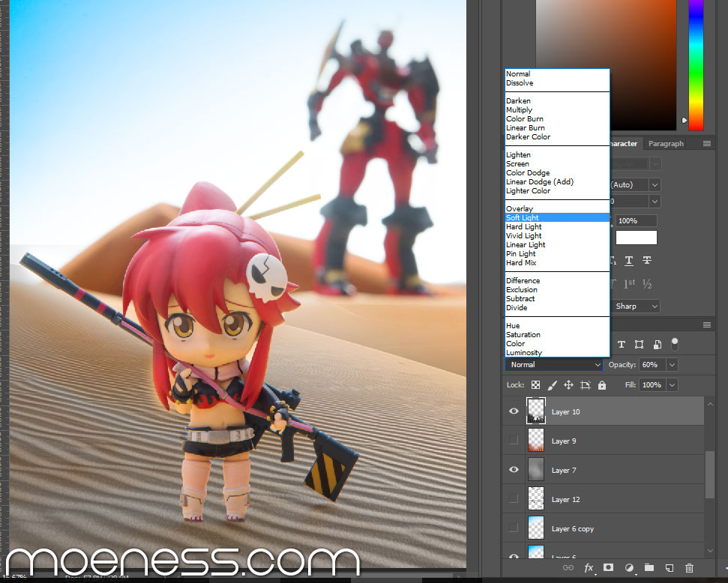Click the lock position move icon
The image size is (728, 583).
coord(568,385)
